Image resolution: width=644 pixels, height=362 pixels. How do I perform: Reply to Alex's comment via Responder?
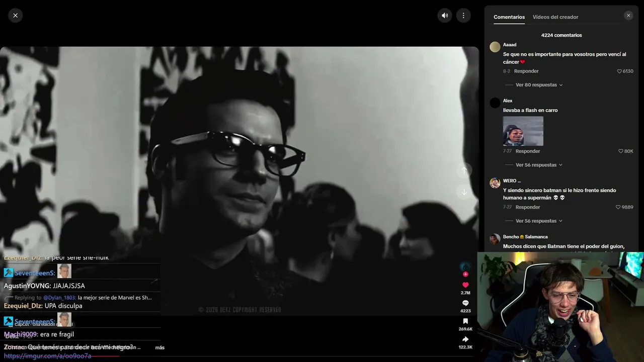coord(528,151)
